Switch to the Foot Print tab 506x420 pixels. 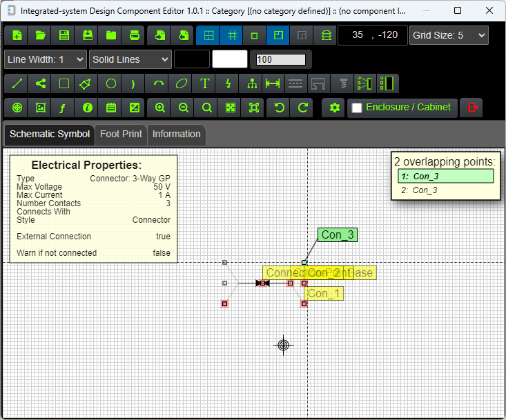coord(121,134)
